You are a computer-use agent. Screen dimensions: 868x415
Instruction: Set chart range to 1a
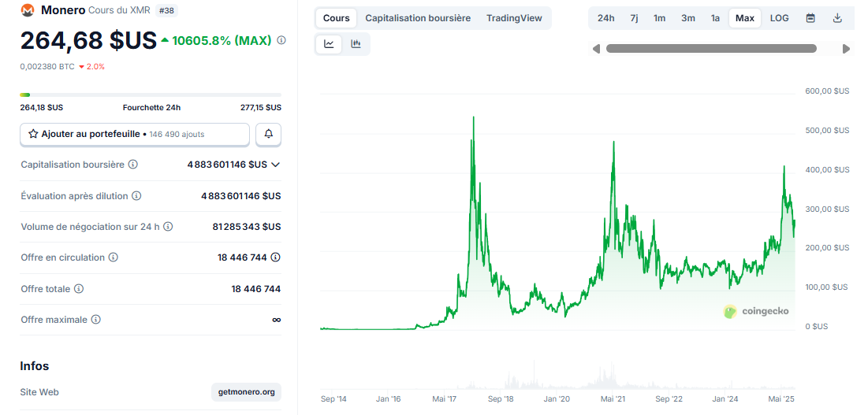tap(715, 18)
